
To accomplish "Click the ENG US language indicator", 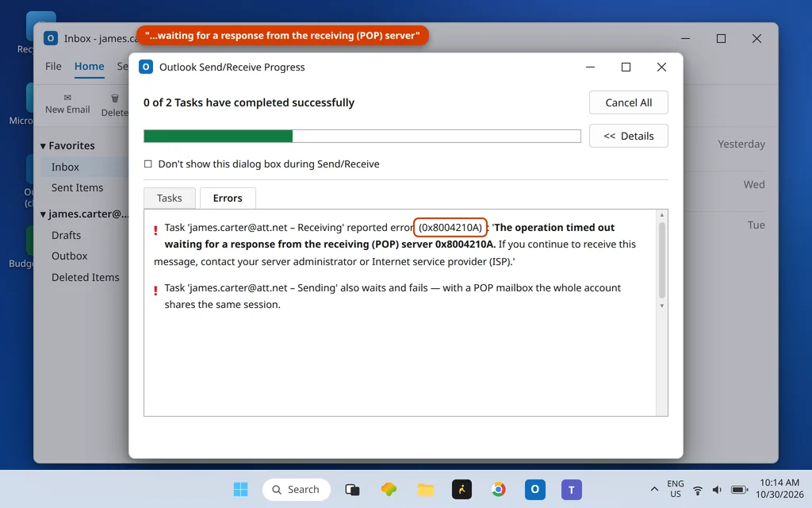I will (x=676, y=489).
